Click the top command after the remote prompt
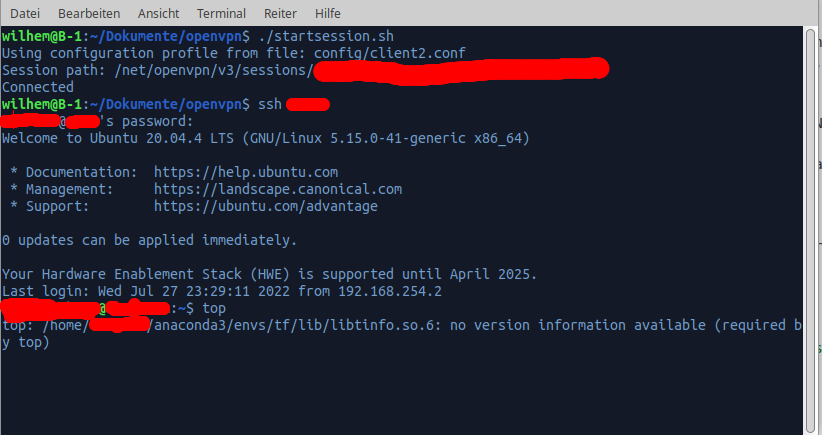Image resolution: width=822 pixels, height=435 pixels. pyautogui.click(x=214, y=308)
